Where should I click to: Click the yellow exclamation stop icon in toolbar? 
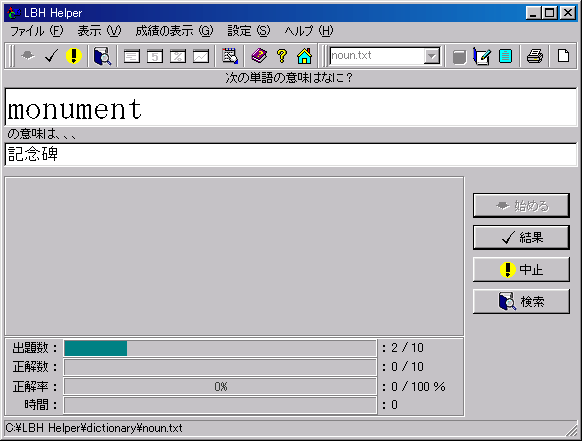[x=73, y=56]
